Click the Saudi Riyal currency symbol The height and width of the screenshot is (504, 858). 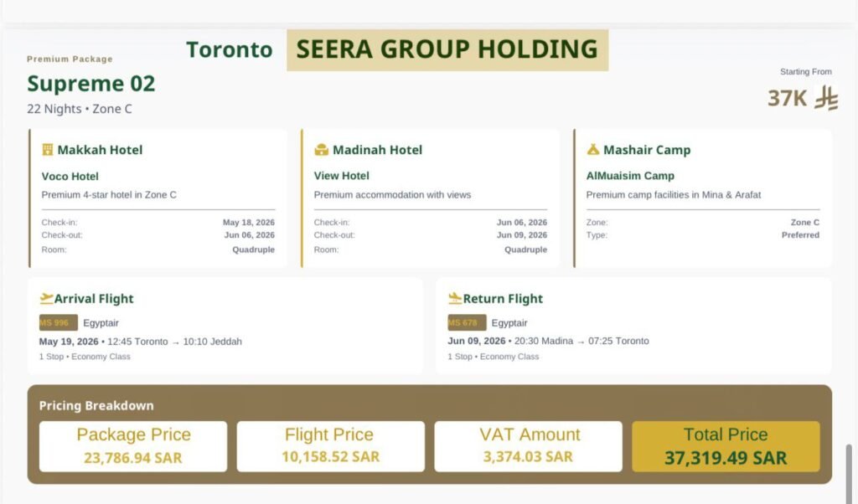[826, 99]
